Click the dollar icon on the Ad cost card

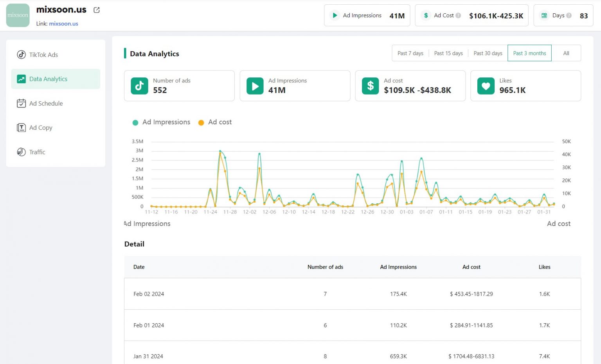point(369,86)
